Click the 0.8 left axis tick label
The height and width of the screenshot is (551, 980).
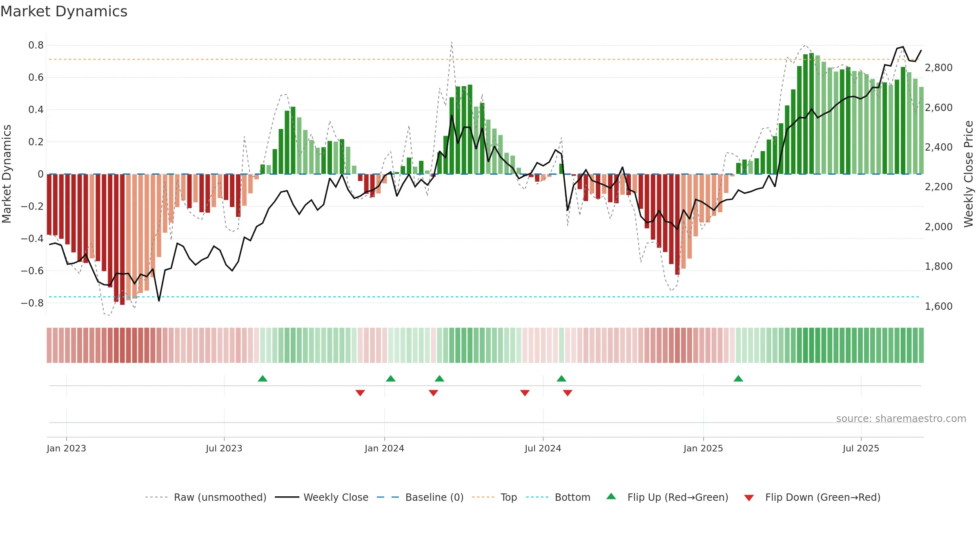click(36, 45)
